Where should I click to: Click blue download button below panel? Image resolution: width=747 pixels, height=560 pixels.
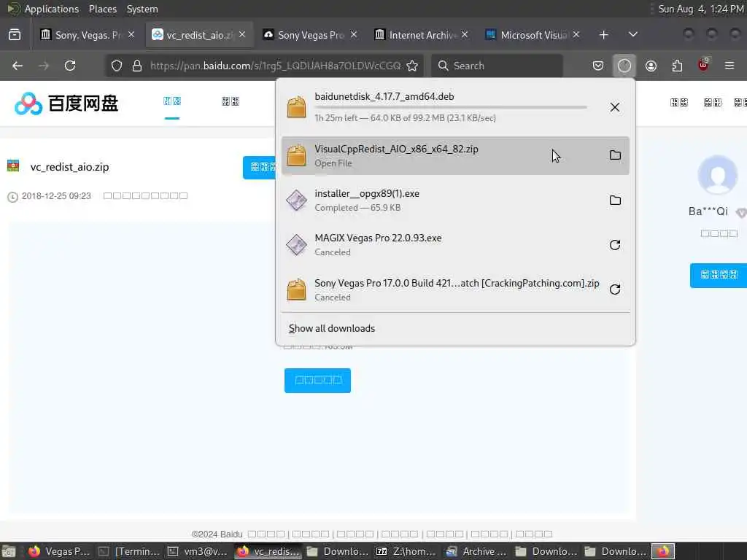(318, 381)
